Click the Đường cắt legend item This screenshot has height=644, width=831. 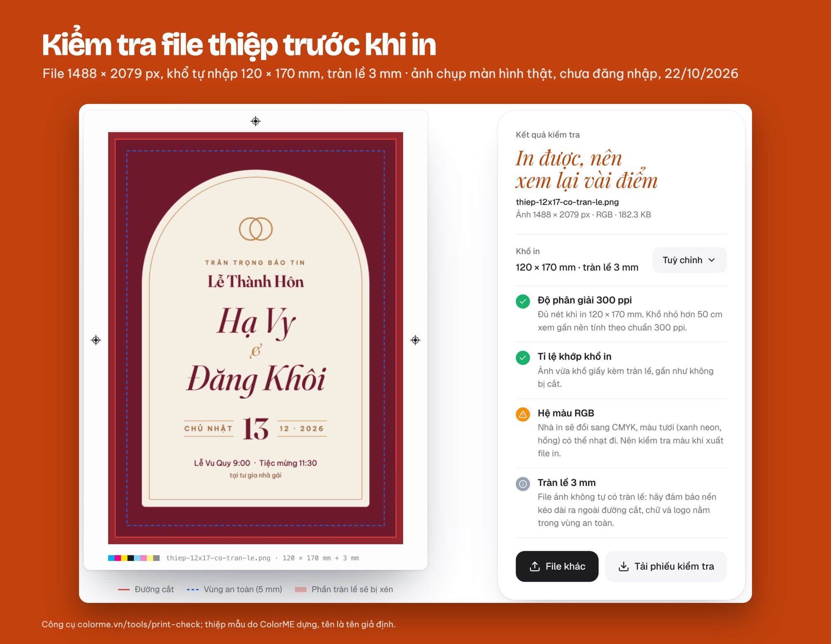point(146,589)
